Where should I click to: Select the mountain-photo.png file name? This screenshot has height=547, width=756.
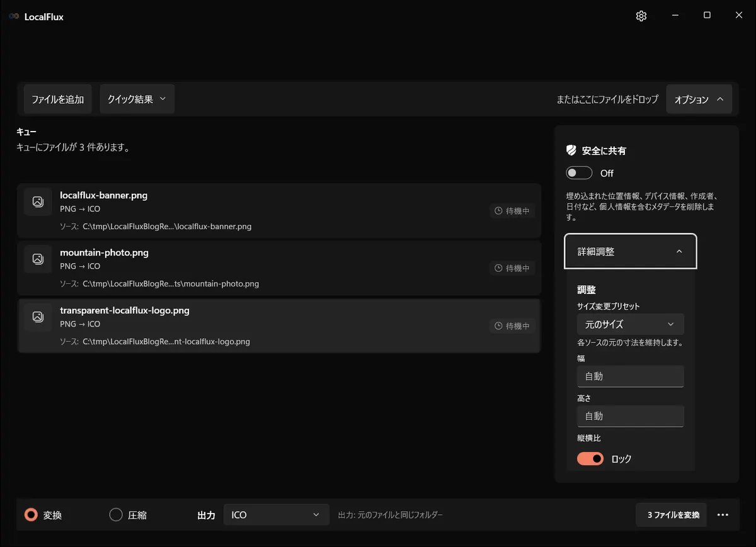pos(105,252)
